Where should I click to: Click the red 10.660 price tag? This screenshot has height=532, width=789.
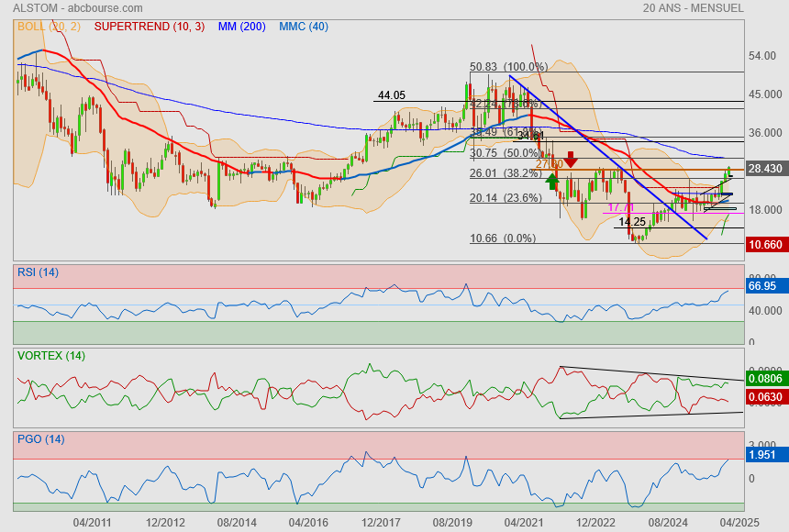point(765,245)
